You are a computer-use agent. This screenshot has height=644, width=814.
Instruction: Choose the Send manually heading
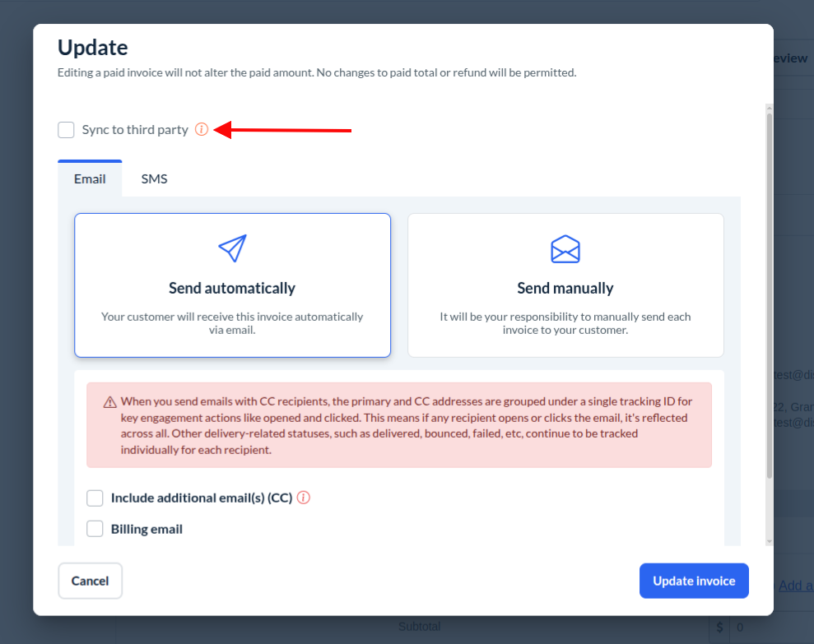click(565, 288)
